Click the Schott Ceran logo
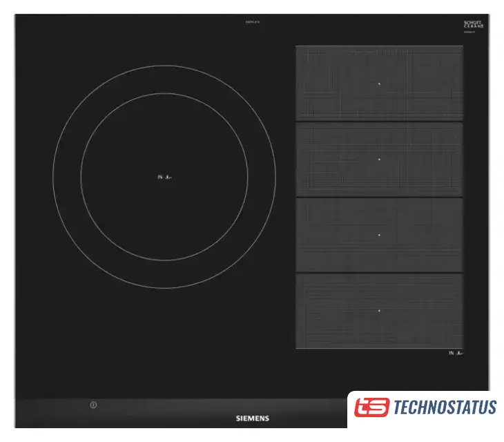 (474, 24)
